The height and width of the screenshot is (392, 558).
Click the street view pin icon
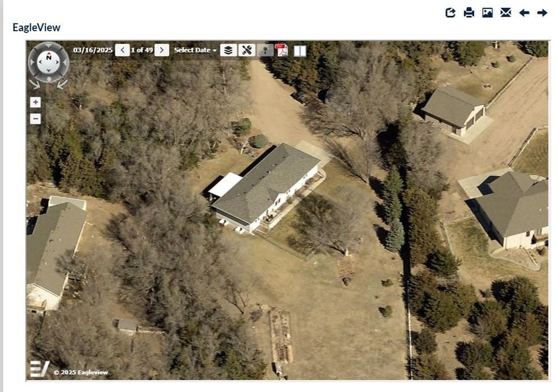[x=265, y=50]
